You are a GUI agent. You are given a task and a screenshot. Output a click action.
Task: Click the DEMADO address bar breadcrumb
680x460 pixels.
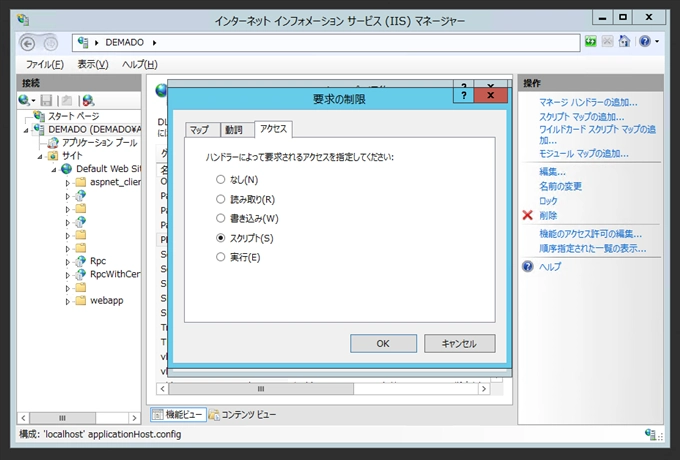tap(124, 42)
